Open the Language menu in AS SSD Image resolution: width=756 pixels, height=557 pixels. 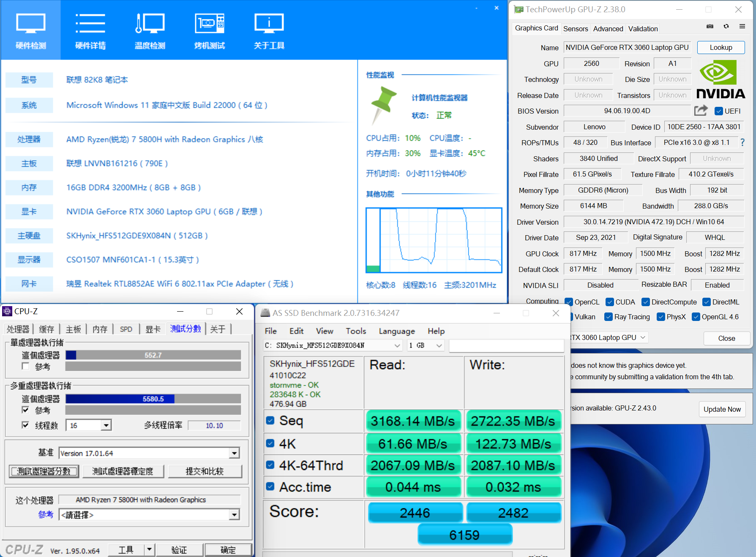(x=397, y=331)
